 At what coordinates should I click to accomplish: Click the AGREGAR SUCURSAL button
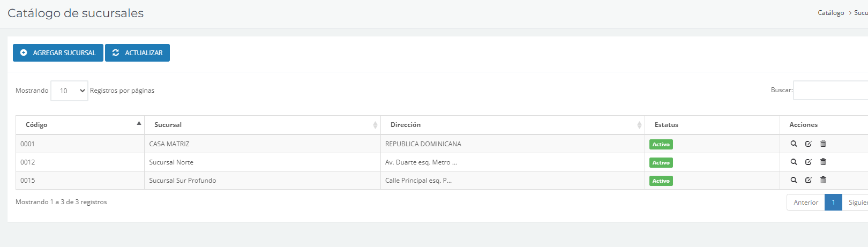[x=58, y=53]
